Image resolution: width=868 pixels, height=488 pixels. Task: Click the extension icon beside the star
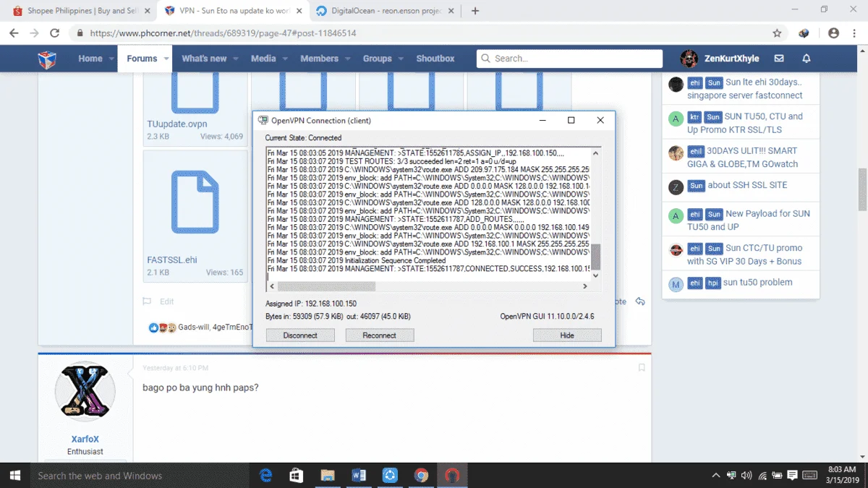[804, 33]
